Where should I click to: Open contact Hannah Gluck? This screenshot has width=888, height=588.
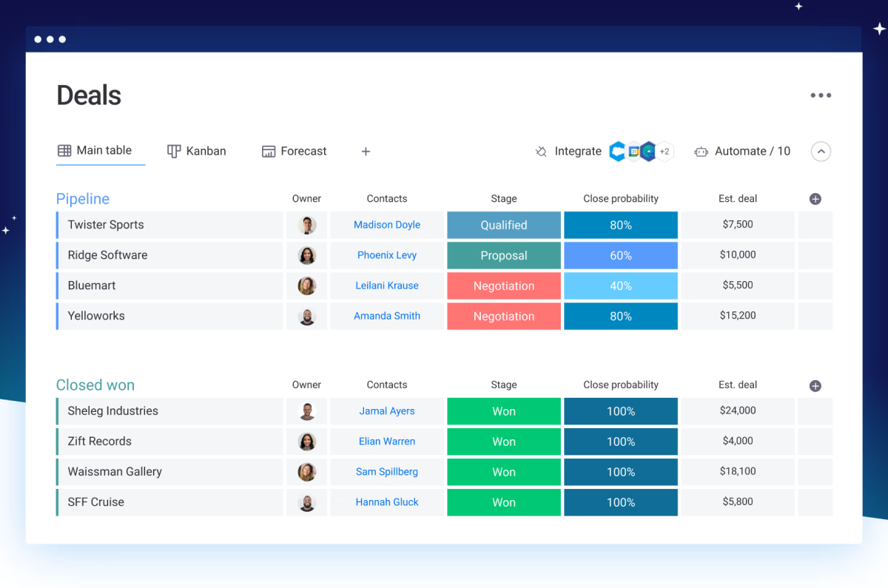387,502
